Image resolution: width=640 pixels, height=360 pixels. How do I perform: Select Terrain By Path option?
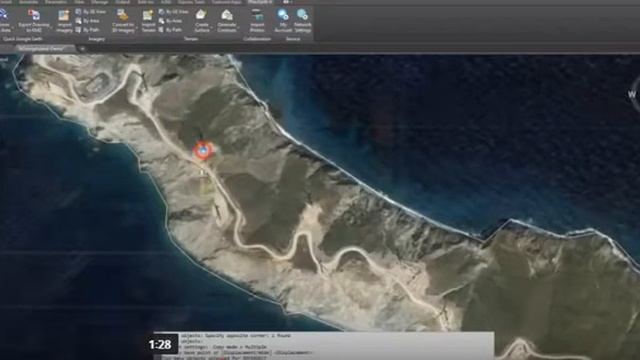(171, 30)
